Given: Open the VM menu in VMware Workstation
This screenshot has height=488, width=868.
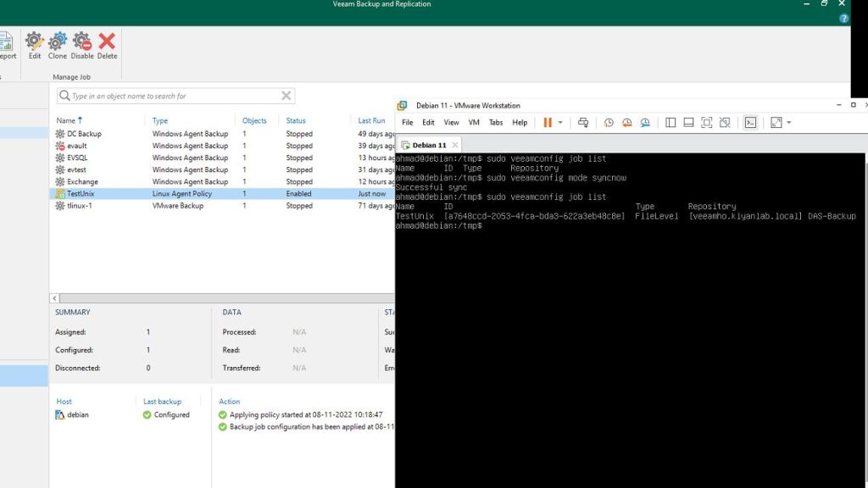Looking at the screenshot, I should (474, 123).
